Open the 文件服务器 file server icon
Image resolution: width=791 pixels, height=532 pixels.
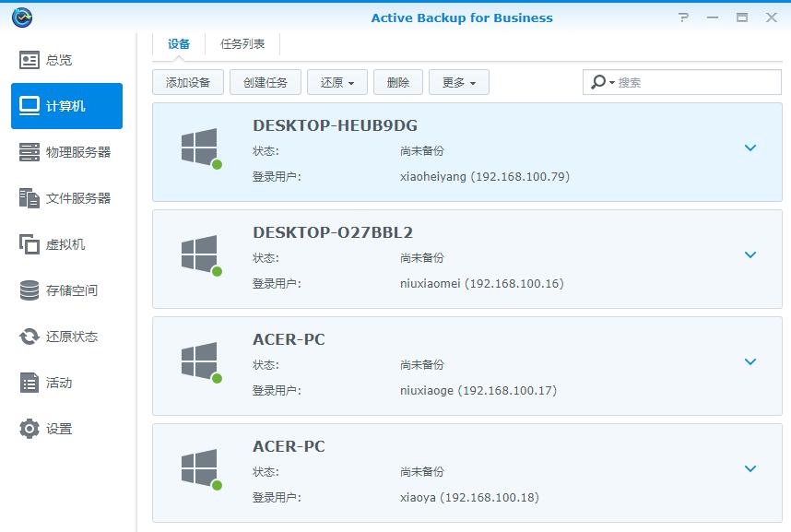(30, 198)
